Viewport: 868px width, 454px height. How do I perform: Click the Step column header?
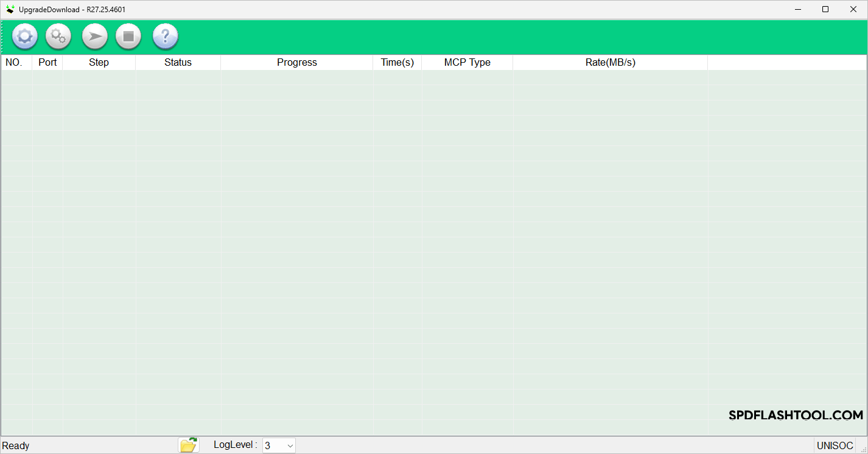point(99,63)
